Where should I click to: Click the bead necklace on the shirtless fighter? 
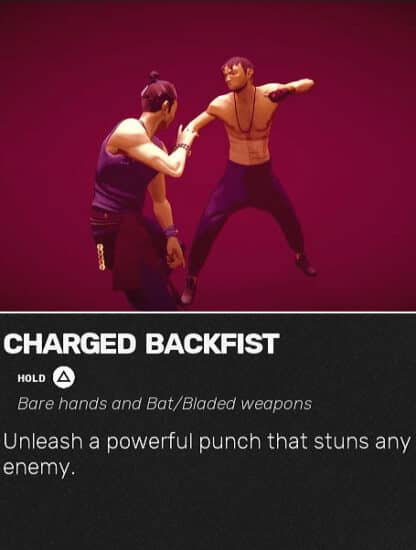(x=246, y=110)
